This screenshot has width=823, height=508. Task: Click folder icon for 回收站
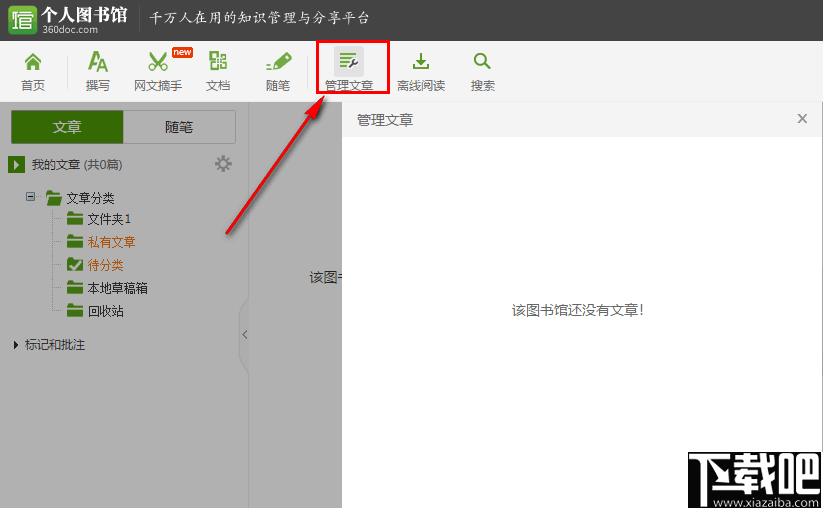75,310
